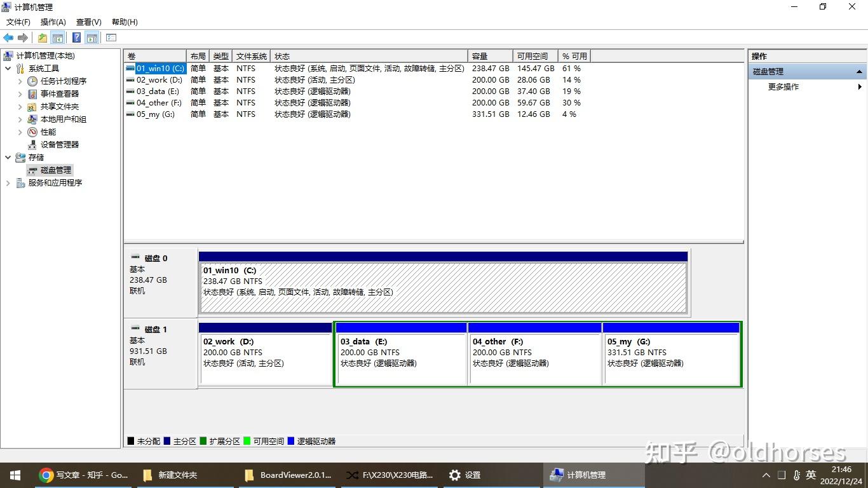This screenshot has height=488, width=868.
Task: Open the 查看(V) menu
Action: pos(88,22)
